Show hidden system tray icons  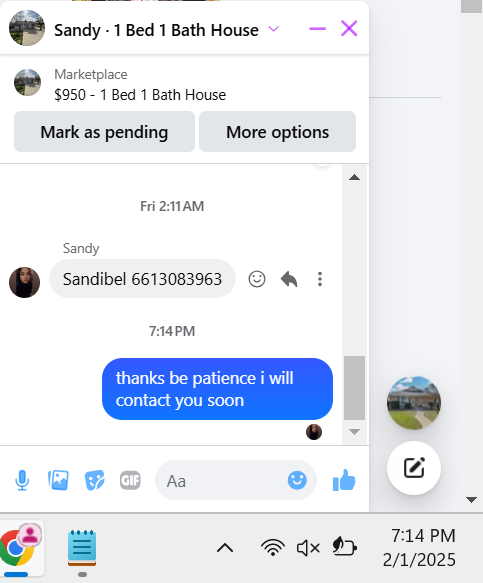225,548
